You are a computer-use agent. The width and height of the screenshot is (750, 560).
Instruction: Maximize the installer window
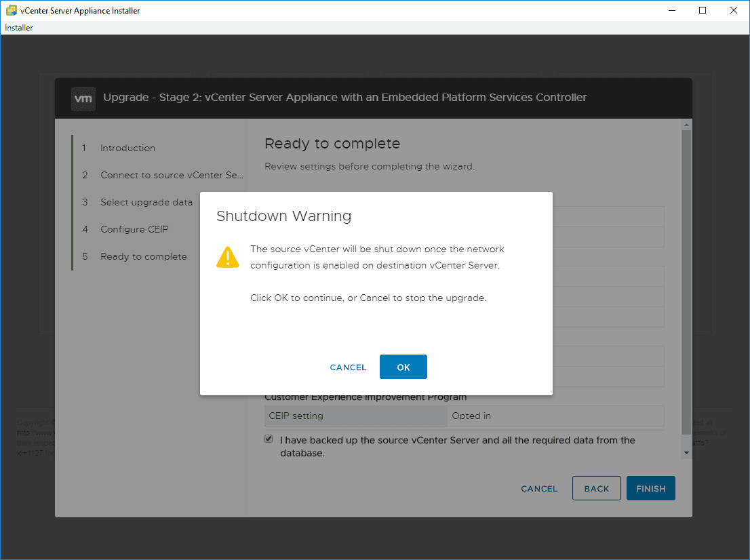coord(702,11)
